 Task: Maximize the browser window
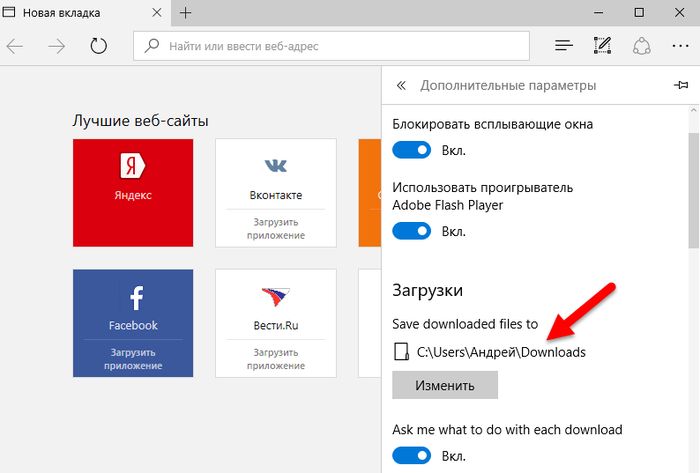click(639, 12)
